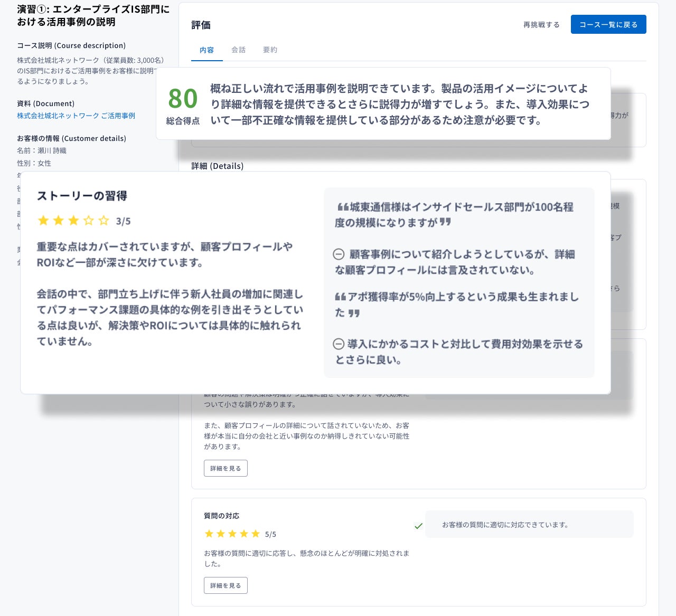The width and height of the screenshot is (676, 616).
Task: Click the 詳細 (Details) section label
Action: tap(218, 166)
